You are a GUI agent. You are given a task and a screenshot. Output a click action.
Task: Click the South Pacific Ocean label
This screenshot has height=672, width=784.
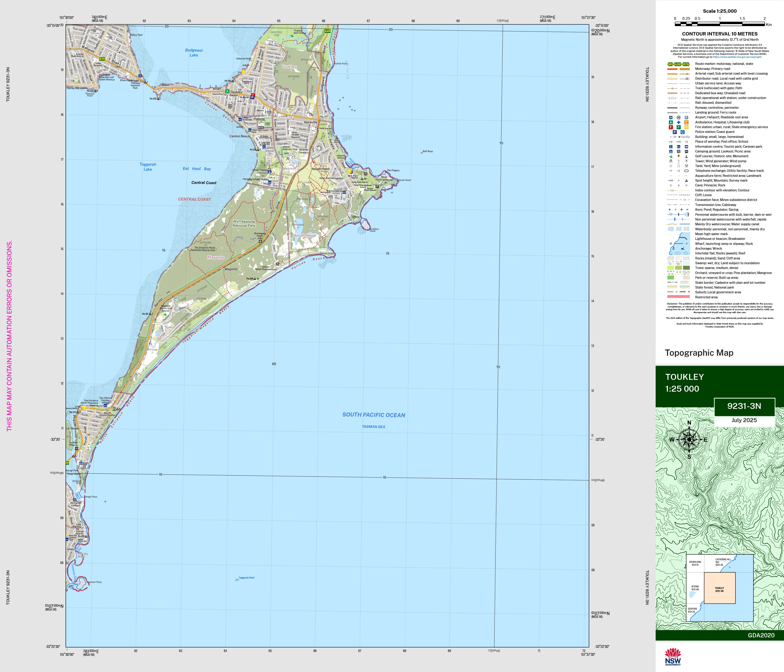point(373,415)
